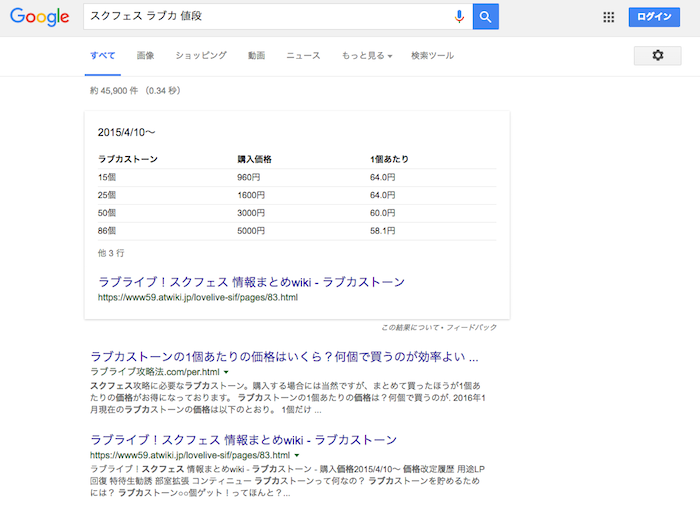The image size is (700, 508).
Task: Click the ログイン button
Action: coord(654,17)
